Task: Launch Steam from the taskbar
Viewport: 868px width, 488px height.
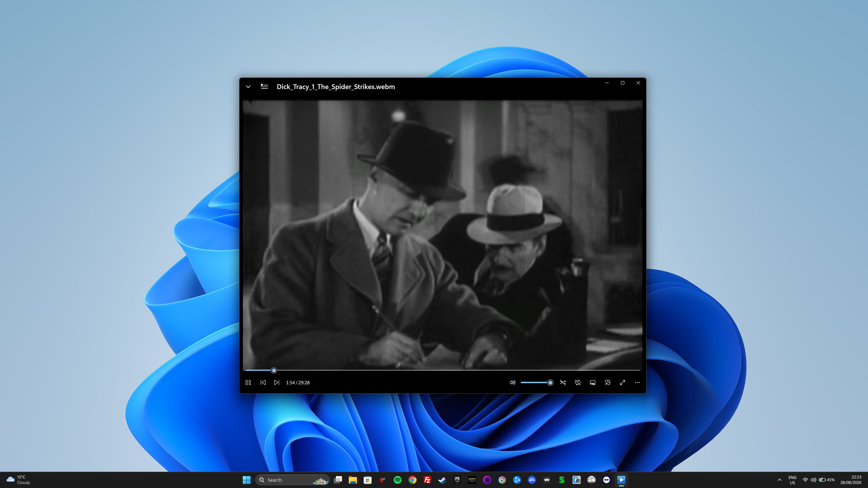Action: click(442, 480)
